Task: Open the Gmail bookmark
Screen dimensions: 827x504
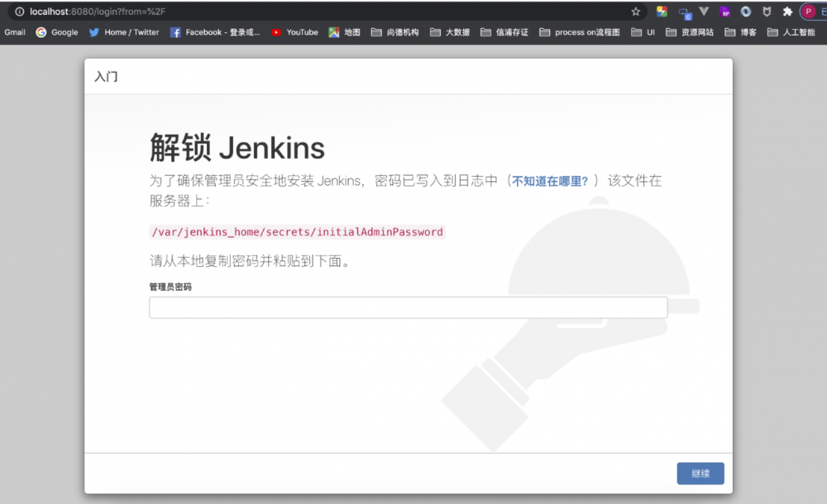Action: coord(14,32)
